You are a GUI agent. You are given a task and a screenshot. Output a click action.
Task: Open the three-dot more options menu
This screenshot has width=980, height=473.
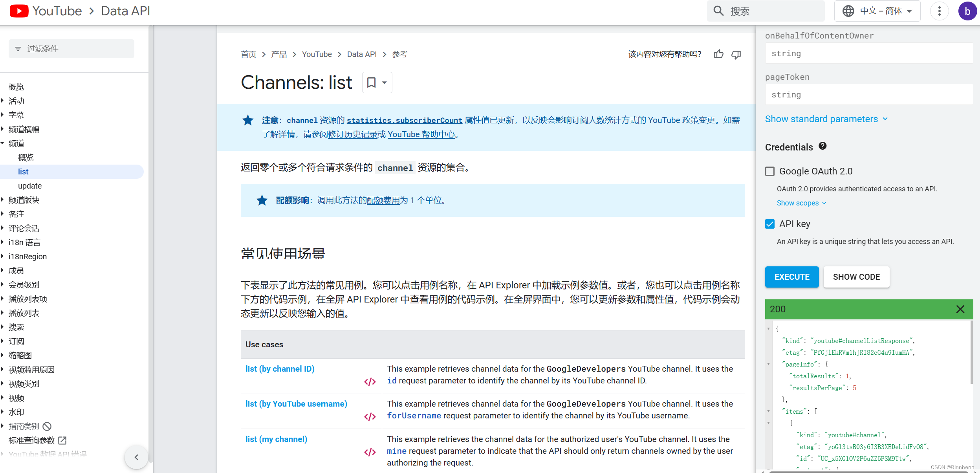(940, 11)
